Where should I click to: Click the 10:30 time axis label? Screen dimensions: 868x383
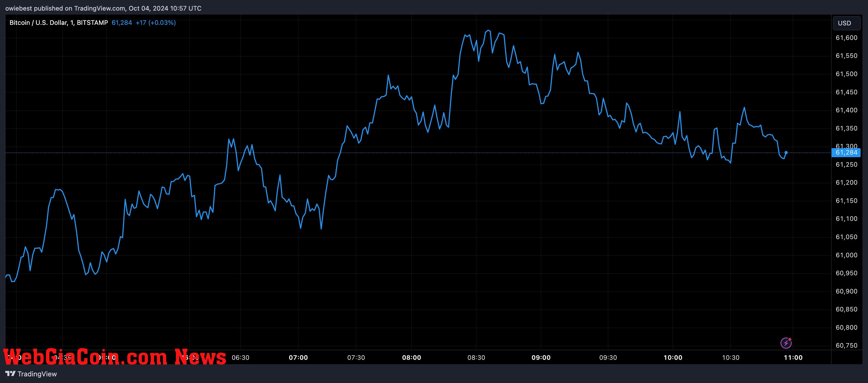tap(731, 358)
